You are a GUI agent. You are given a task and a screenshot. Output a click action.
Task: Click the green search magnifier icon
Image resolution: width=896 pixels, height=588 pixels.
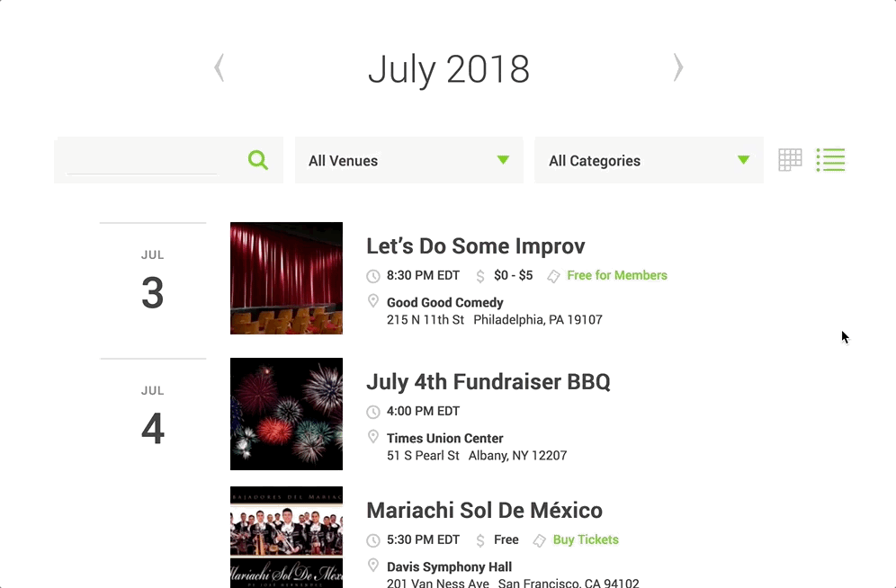tap(258, 161)
